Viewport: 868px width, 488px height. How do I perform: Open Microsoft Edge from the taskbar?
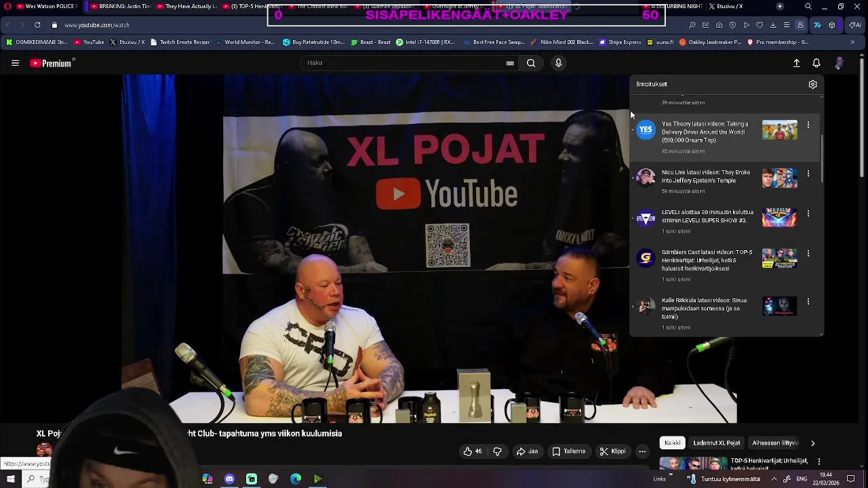296,479
